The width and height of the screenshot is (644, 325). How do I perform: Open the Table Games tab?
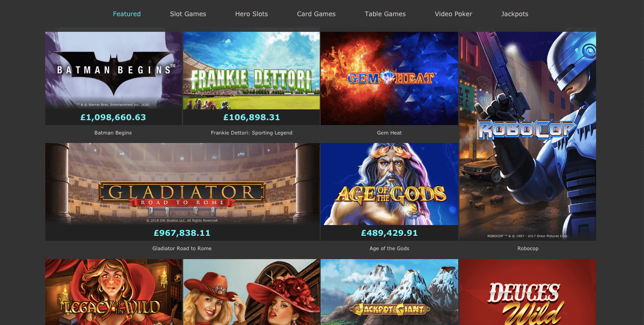[385, 14]
